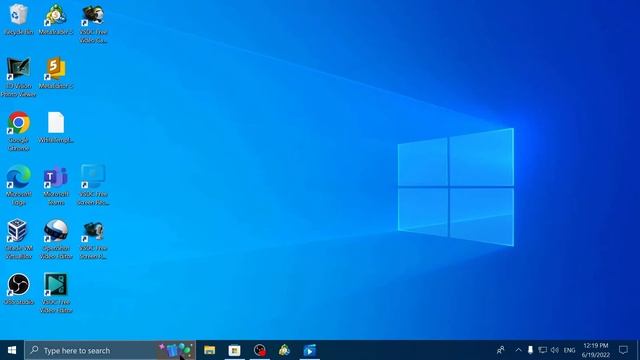This screenshot has height=360, width=640.
Task: Open Microsoft Store from the taskbar
Action: [234, 350]
